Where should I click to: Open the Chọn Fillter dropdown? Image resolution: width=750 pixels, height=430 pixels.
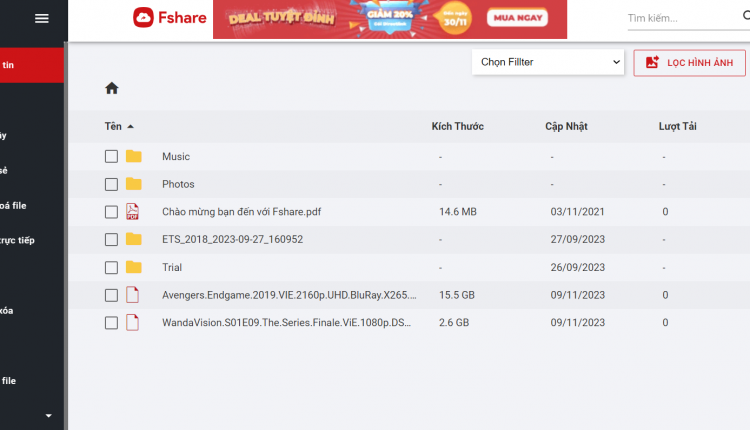tap(548, 62)
